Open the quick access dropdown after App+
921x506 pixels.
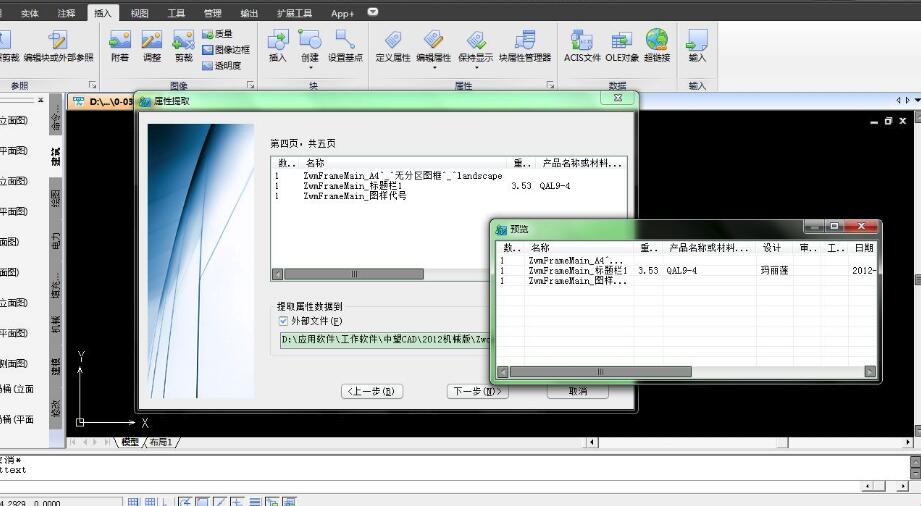click(372, 12)
